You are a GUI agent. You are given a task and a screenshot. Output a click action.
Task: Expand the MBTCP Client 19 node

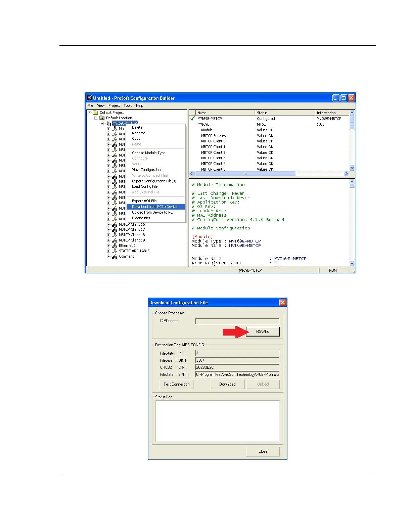click(108, 240)
